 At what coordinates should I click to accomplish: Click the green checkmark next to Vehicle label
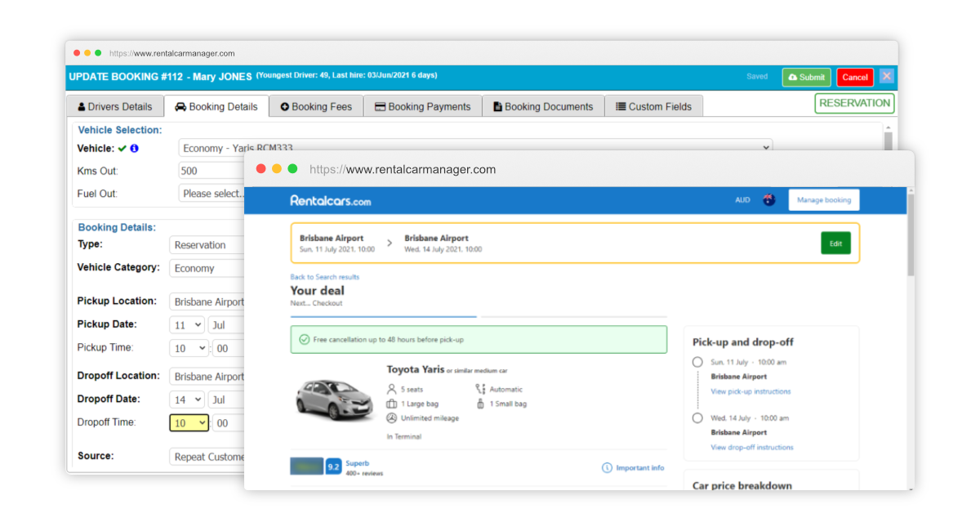point(120,148)
